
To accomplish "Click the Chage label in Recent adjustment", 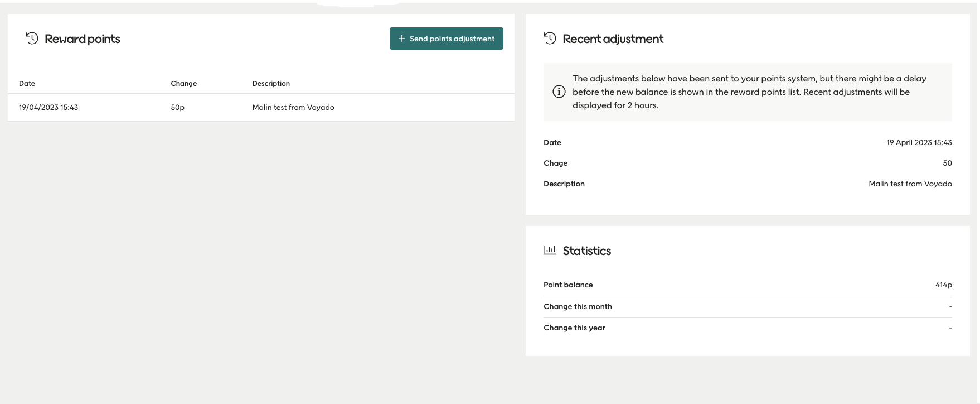I will click(x=556, y=163).
